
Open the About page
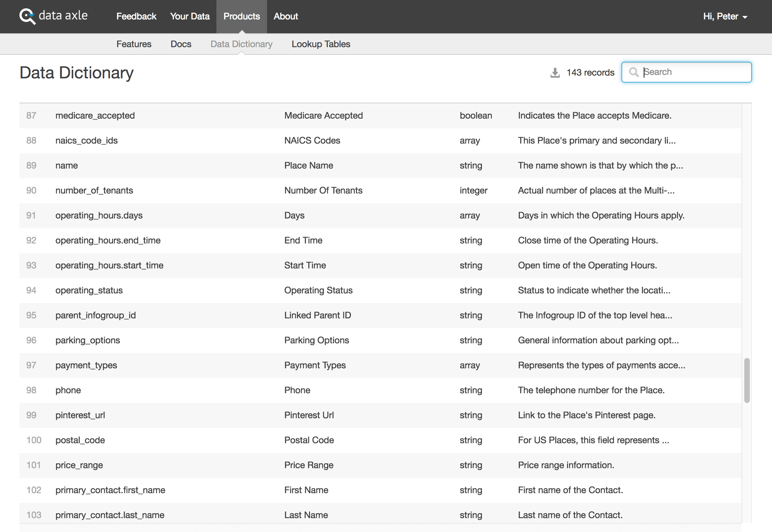pos(286,16)
